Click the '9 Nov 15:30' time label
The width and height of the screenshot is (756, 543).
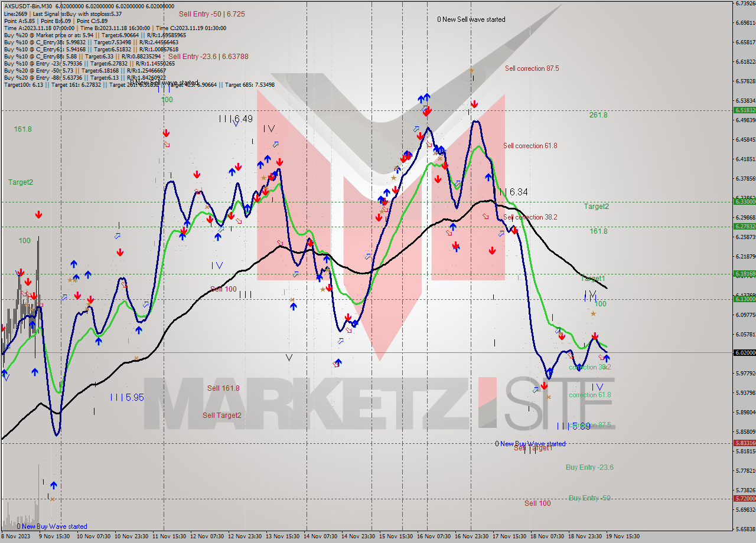point(54,537)
